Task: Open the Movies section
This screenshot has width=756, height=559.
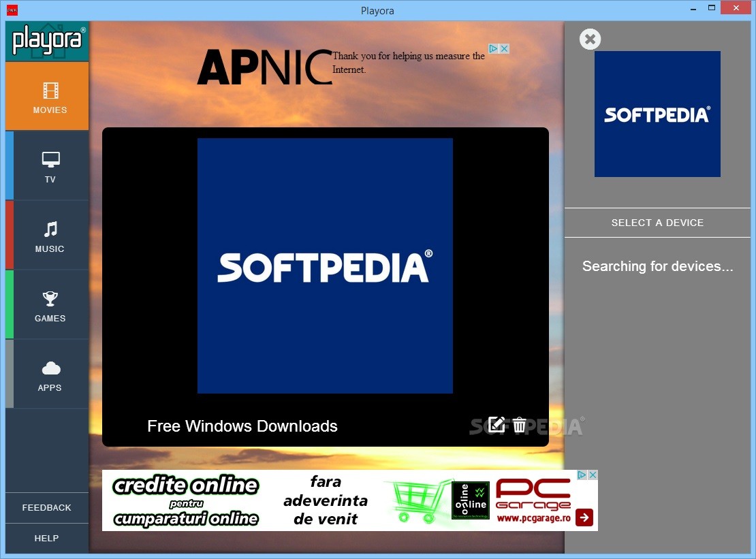Action: [47, 96]
